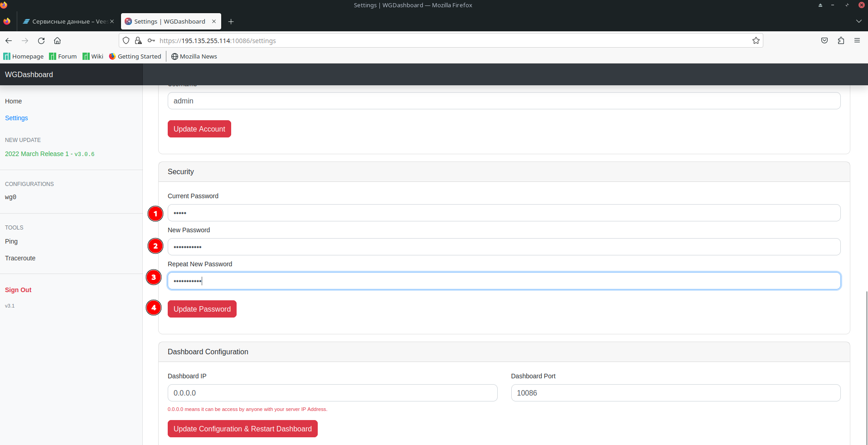Focus the Current Password field
The image size is (868, 445).
[x=504, y=213]
